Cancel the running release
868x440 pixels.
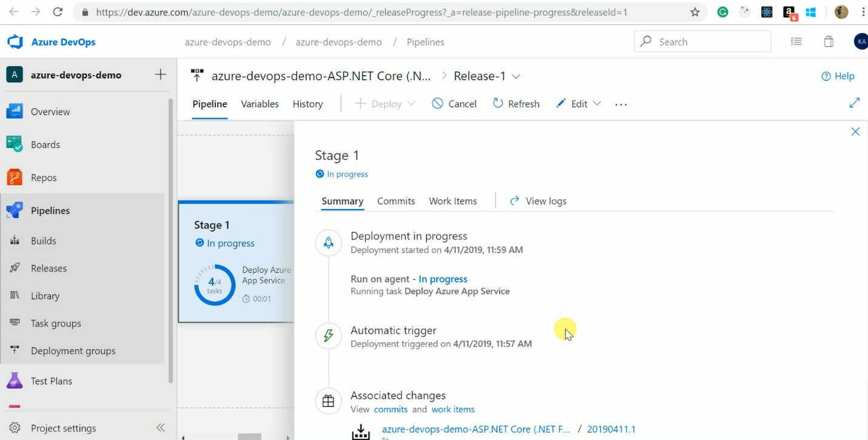(x=454, y=104)
